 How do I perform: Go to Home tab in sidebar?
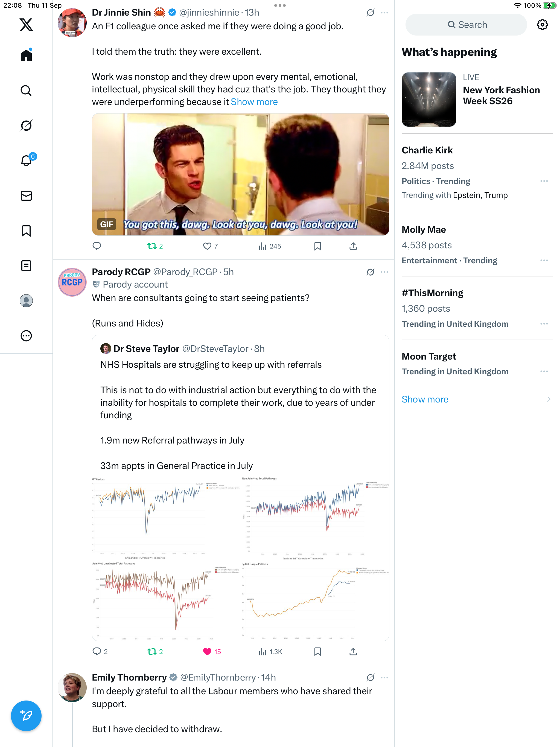point(26,55)
